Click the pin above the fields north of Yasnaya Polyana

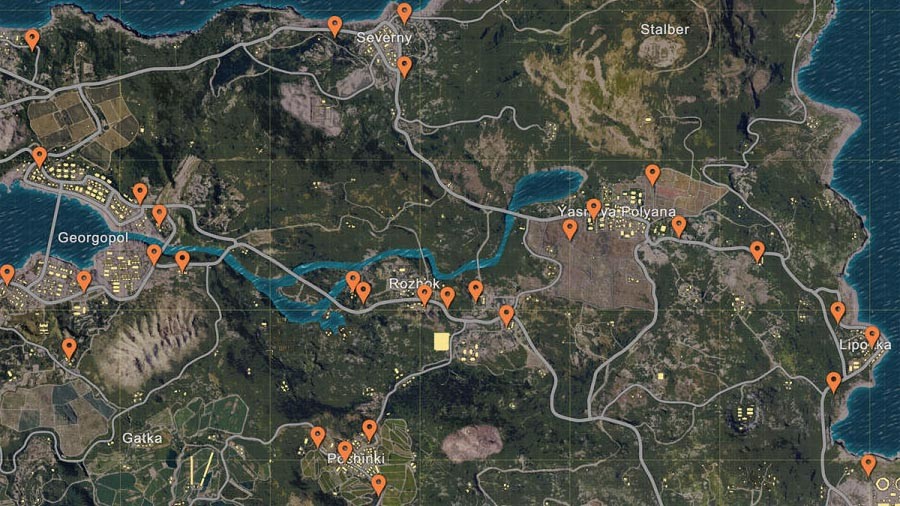[652, 175]
